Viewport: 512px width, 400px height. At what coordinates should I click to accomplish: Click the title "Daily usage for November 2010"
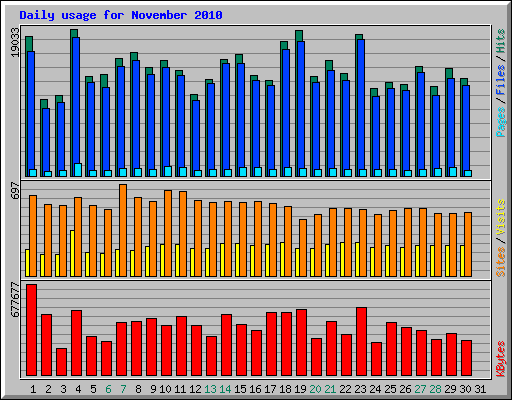tap(121, 15)
